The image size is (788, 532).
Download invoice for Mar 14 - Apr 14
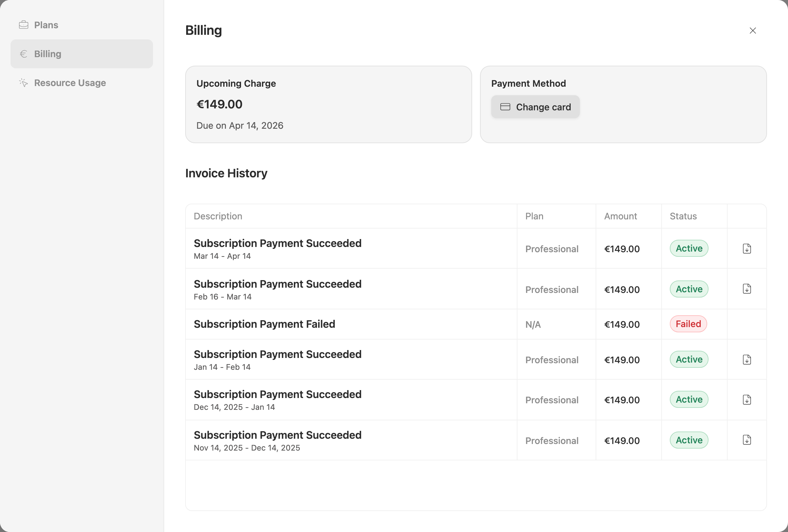point(747,249)
